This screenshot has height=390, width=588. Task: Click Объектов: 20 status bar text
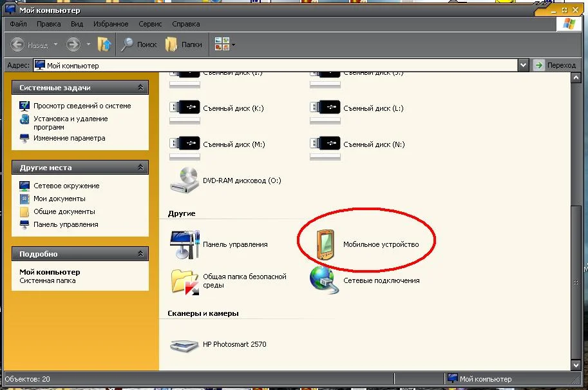[x=28, y=379]
